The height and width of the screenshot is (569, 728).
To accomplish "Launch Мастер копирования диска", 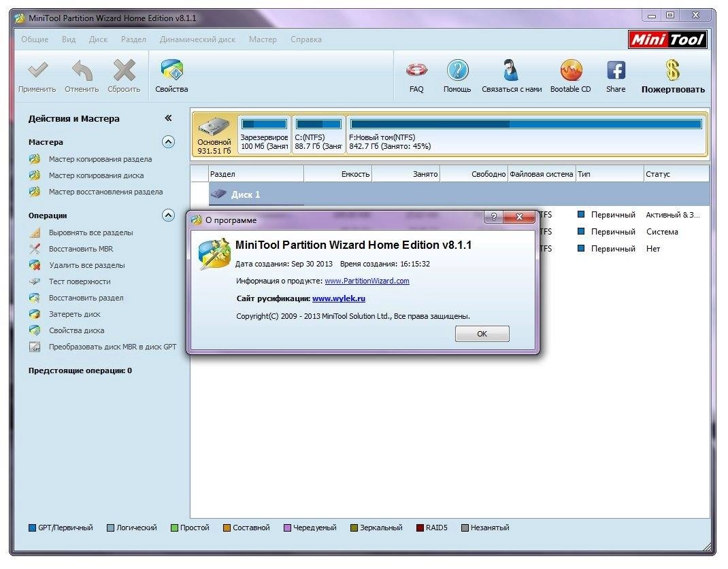I will click(96, 175).
